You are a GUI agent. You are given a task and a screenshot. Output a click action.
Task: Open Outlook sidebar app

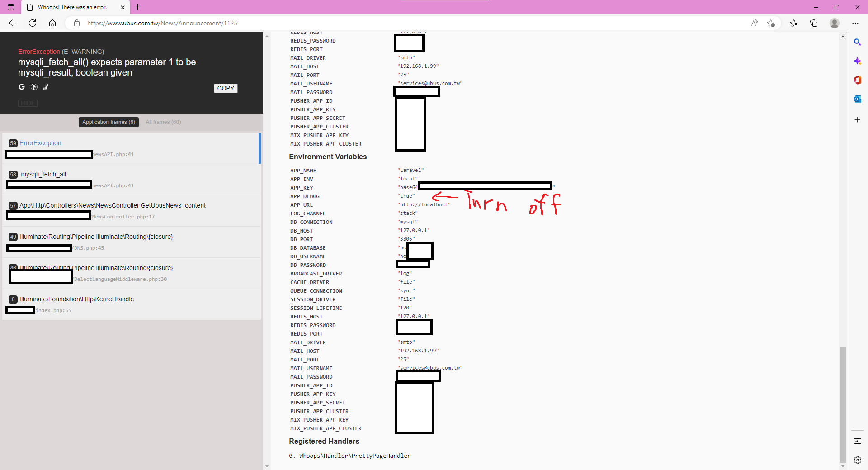point(857,99)
